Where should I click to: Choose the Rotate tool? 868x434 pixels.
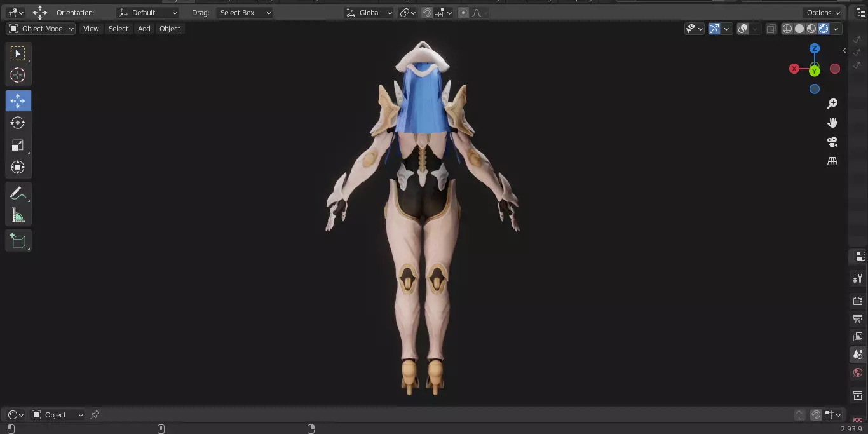pyautogui.click(x=18, y=123)
